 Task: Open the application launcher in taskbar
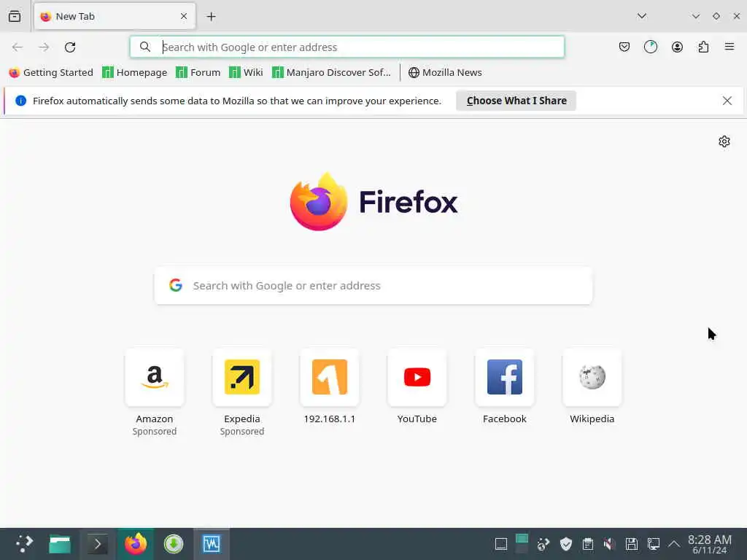click(24, 544)
